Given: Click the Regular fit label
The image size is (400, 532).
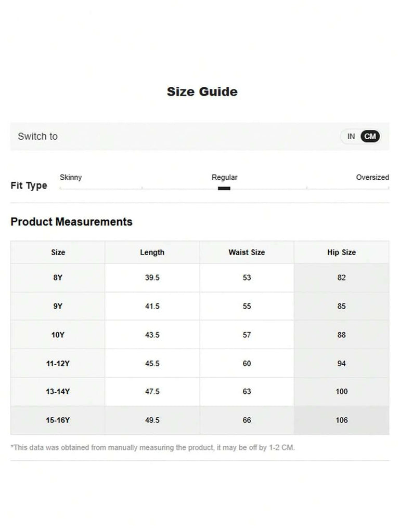Looking at the screenshot, I should [x=224, y=177].
